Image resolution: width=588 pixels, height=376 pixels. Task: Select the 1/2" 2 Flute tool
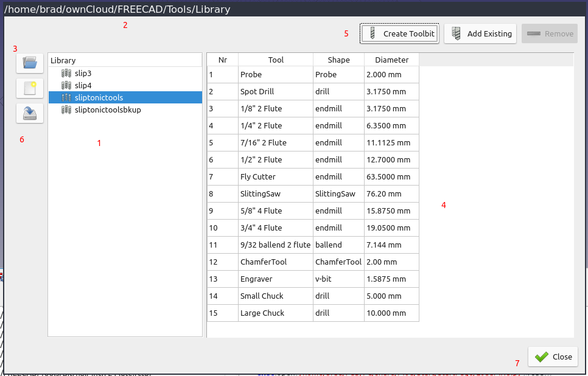(x=276, y=159)
